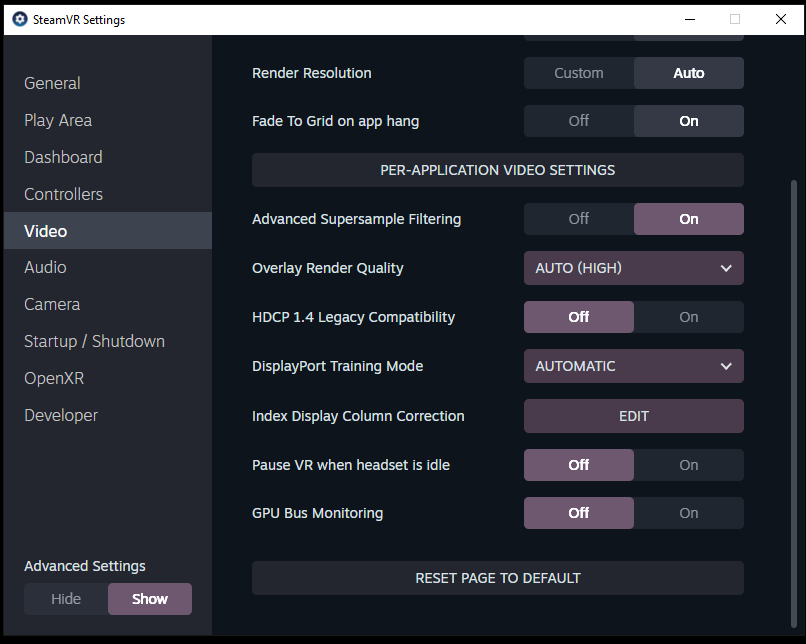Hide Advanced Settings
Screen dimensions: 806x644
[66, 599]
